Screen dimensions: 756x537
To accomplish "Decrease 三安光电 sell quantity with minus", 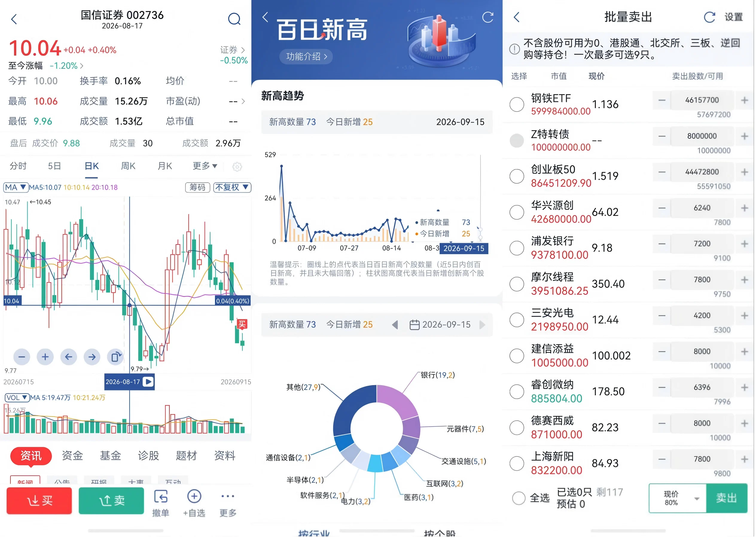I will [662, 316].
